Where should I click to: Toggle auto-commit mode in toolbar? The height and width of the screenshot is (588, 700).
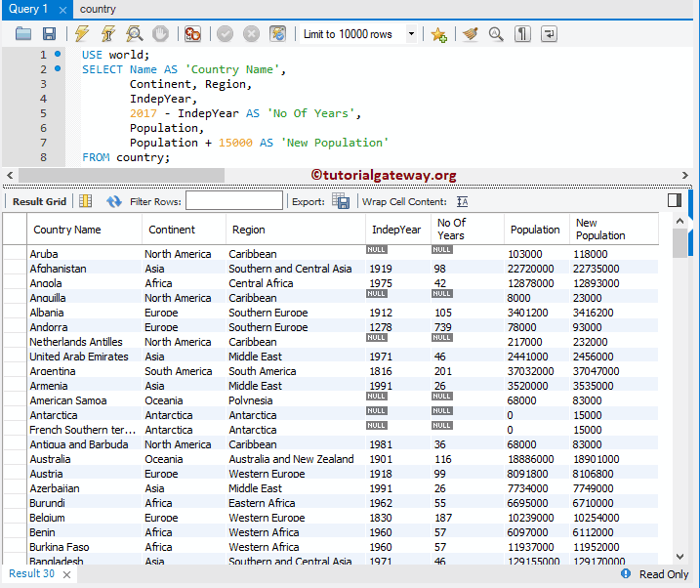[x=278, y=34]
